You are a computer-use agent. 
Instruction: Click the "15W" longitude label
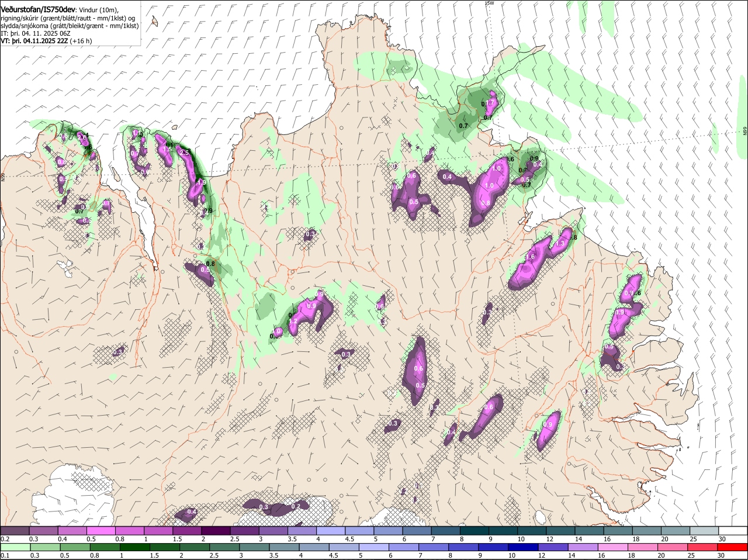(490, 3)
